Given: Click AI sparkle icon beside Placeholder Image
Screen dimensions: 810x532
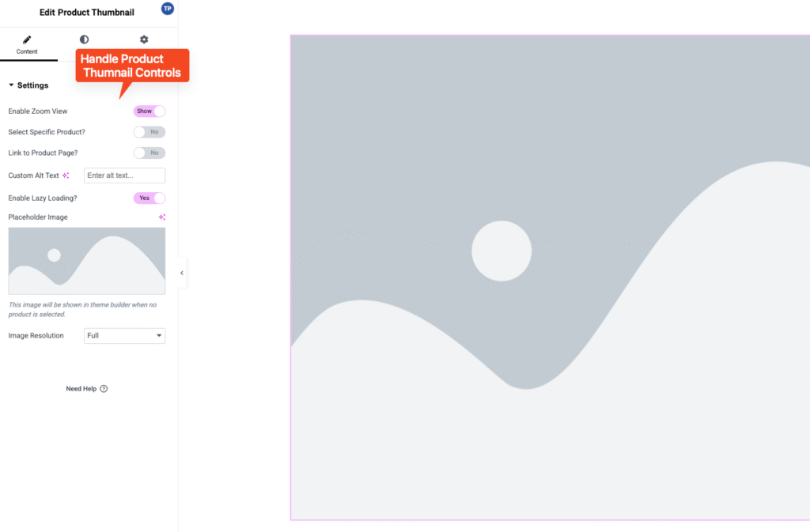Looking at the screenshot, I should point(161,217).
